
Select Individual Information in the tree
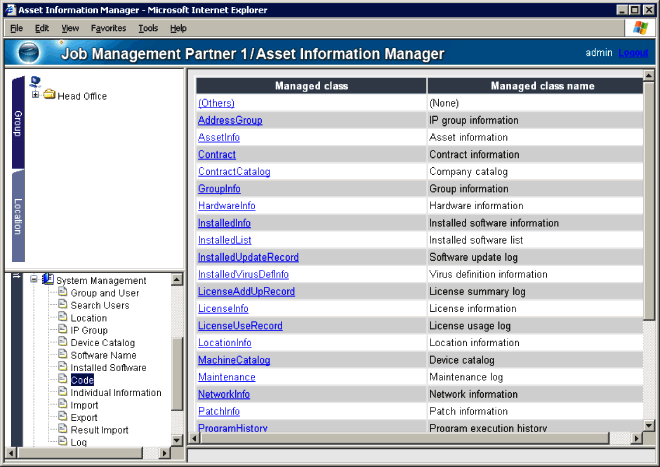pos(116,392)
